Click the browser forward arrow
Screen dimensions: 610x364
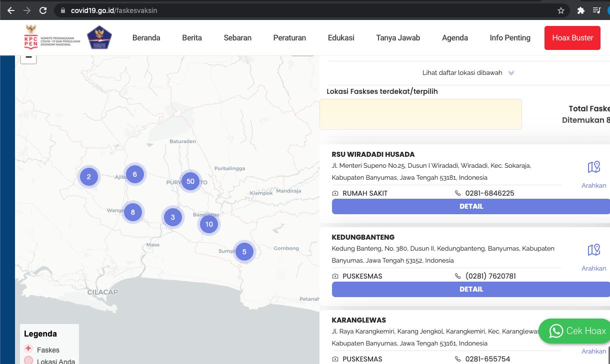tap(26, 10)
